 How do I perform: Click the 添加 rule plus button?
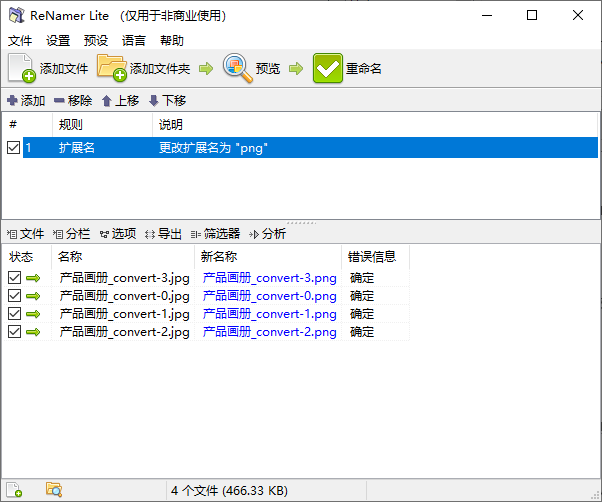[x=26, y=101]
